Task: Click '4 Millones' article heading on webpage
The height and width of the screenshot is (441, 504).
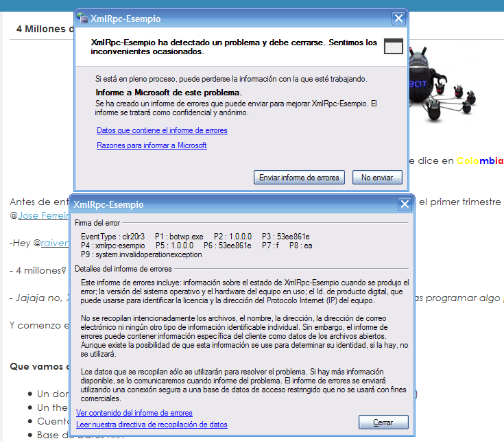Action: point(45,29)
